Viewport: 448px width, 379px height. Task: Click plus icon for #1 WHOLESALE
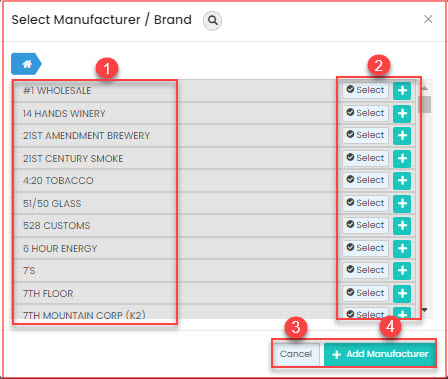(x=402, y=90)
